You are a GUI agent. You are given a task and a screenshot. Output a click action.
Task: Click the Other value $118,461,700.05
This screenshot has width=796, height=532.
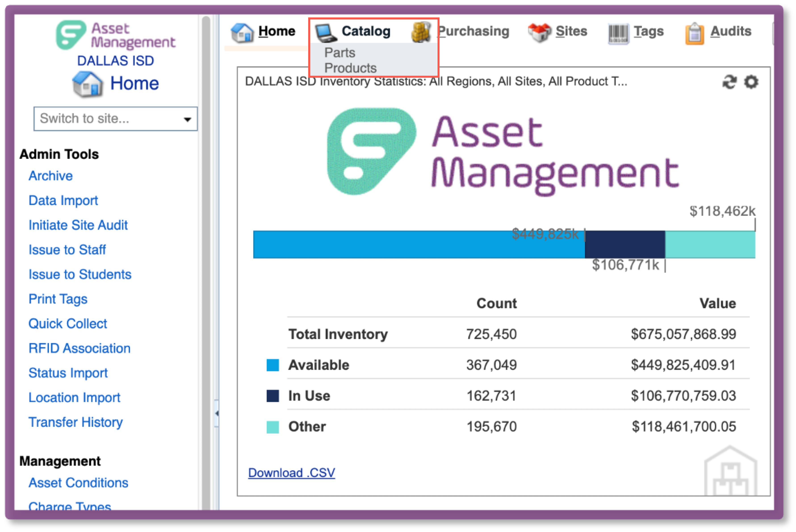(x=684, y=427)
